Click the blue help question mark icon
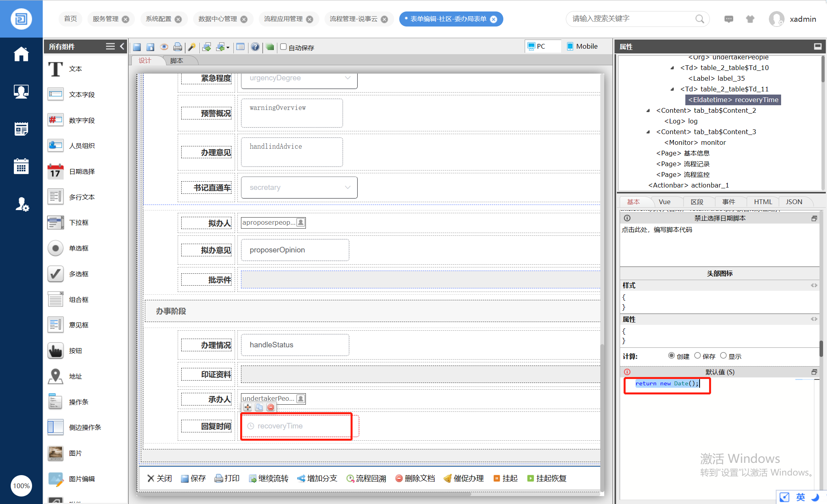The height and width of the screenshot is (504, 827). pos(255,47)
